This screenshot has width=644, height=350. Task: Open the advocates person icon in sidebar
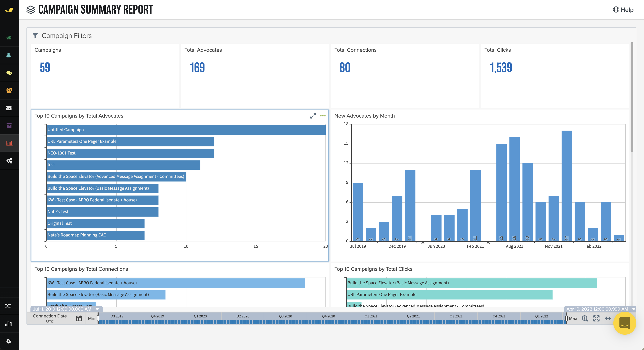click(9, 55)
